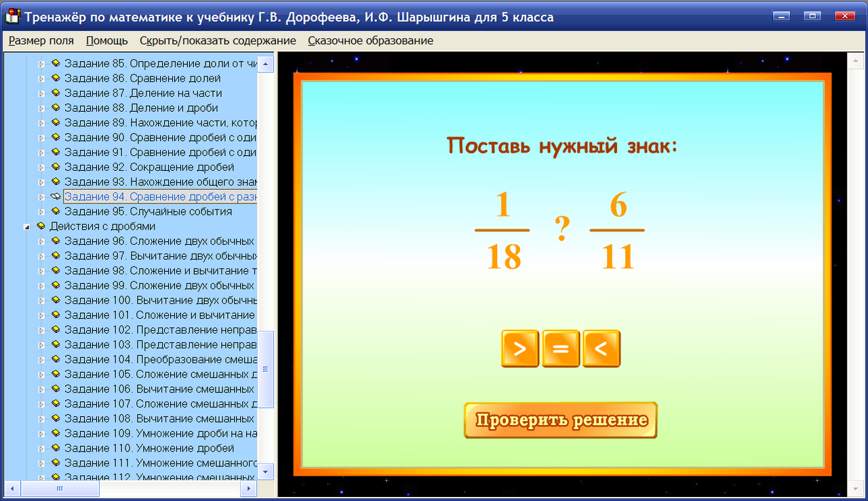Click the horizontal scrollbar below the task list

(x=60, y=487)
